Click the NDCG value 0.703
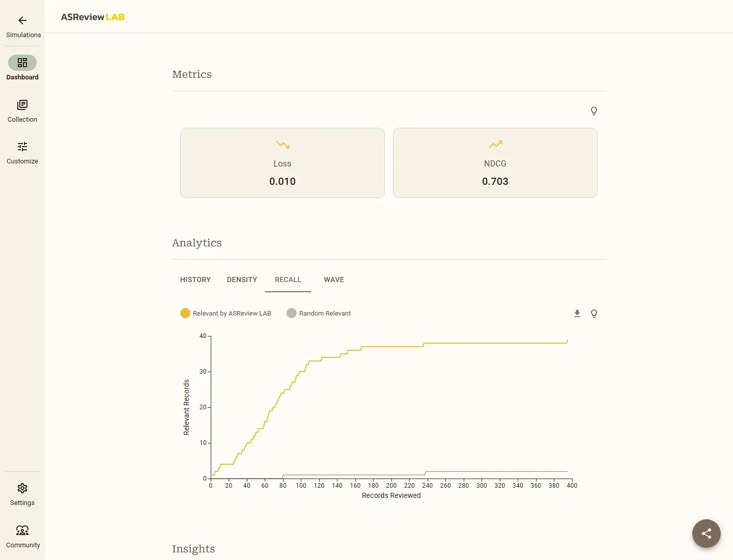733x560 pixels. pos(495,181)
